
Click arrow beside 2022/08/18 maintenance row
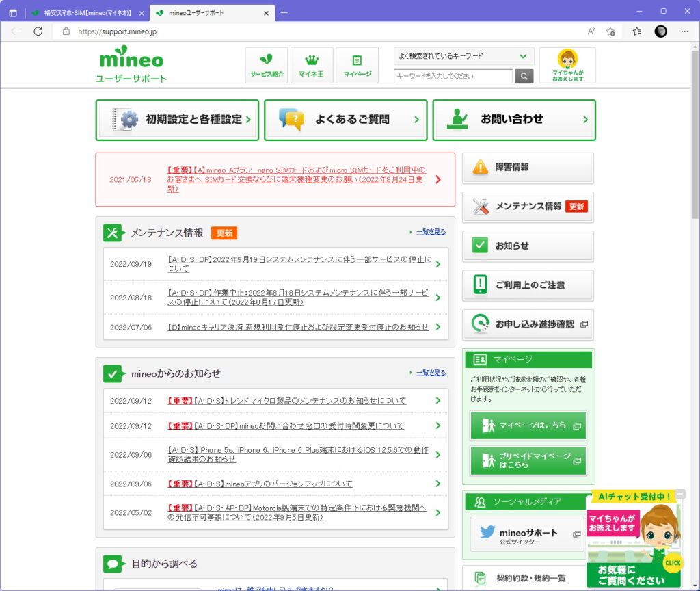click(438, 298)
